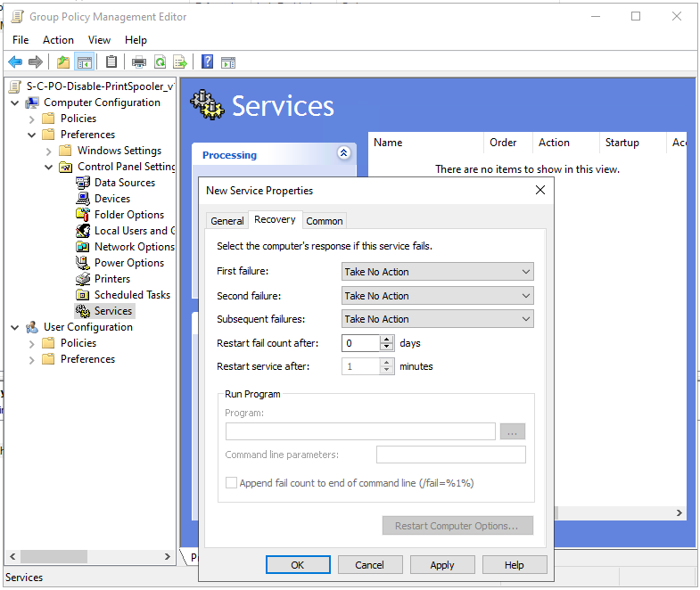
Task: Switch to the General tab
Action: coord(226,221)
